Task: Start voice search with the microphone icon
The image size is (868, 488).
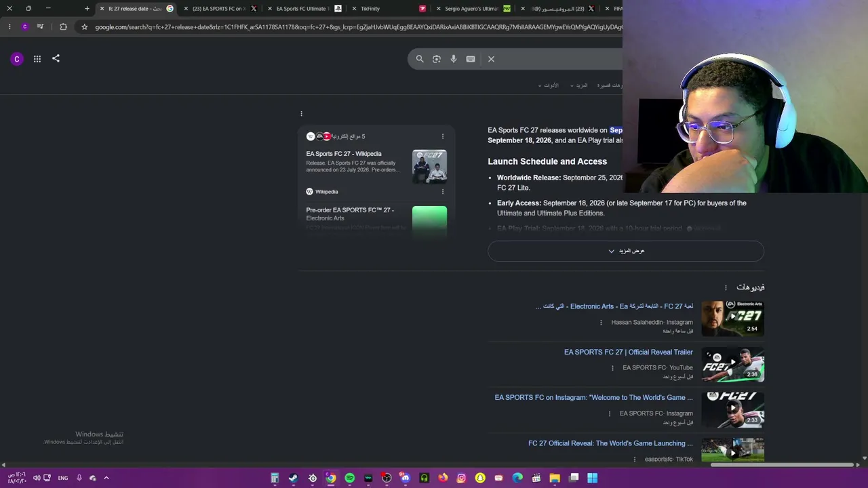Action: coord(454,59)
